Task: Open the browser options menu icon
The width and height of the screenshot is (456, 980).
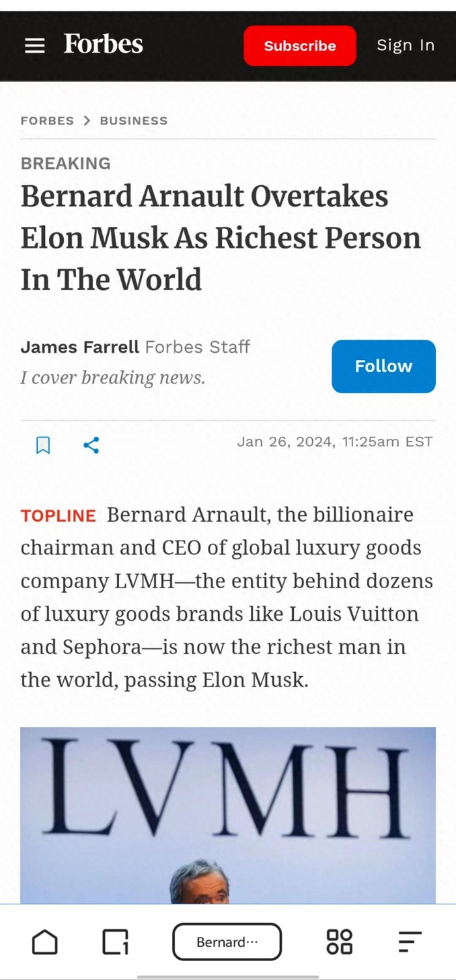Action: pos(410,942)
